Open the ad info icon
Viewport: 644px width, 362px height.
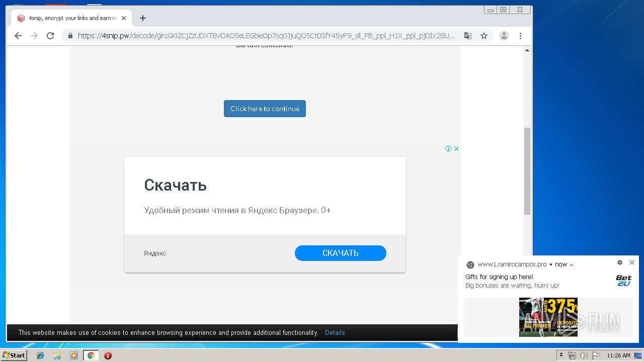coord(448,148)
